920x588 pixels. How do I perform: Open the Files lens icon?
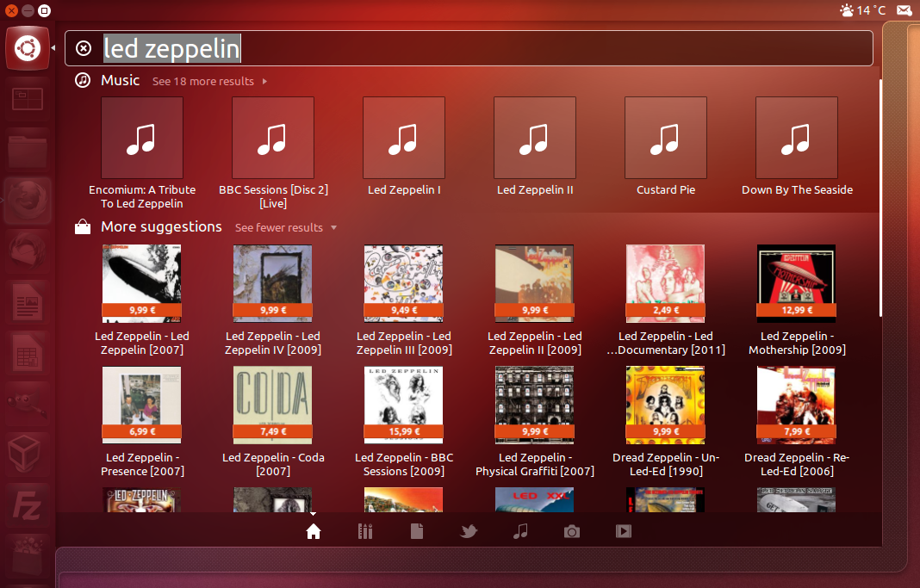point(417,532)
